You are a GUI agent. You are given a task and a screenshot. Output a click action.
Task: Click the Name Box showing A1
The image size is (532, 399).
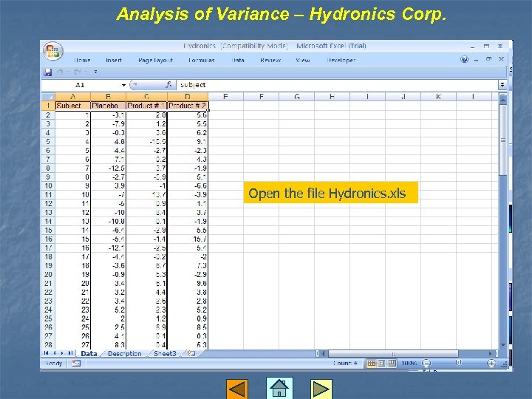[80, 85]
